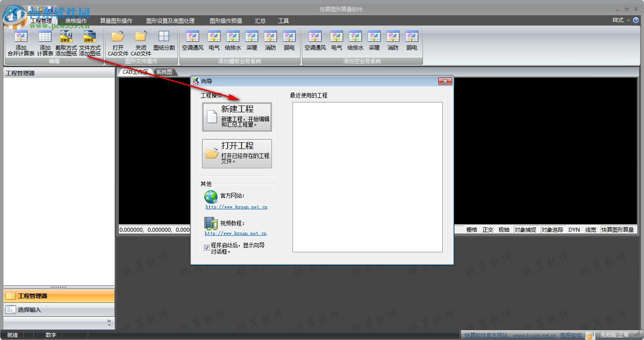
Task: Toggle 正交 mode in status bar
Action: [x=487, y=229]
